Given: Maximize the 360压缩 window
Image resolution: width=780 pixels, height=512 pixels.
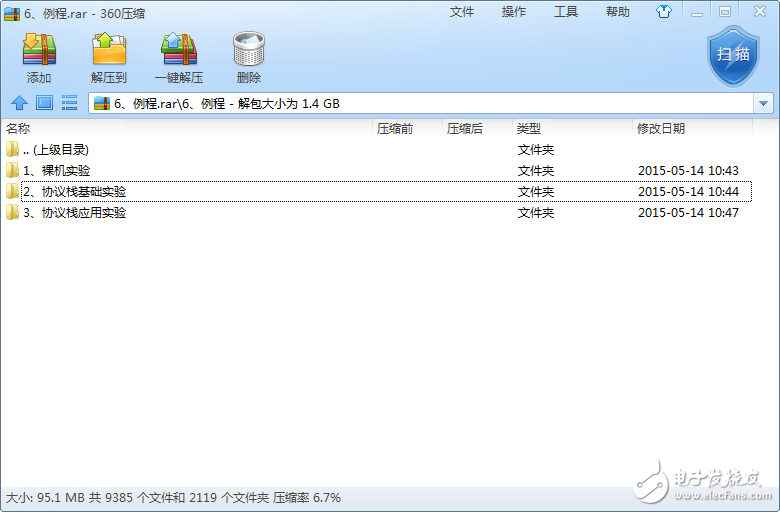Looking at the screenshot, I should [725, 12].
